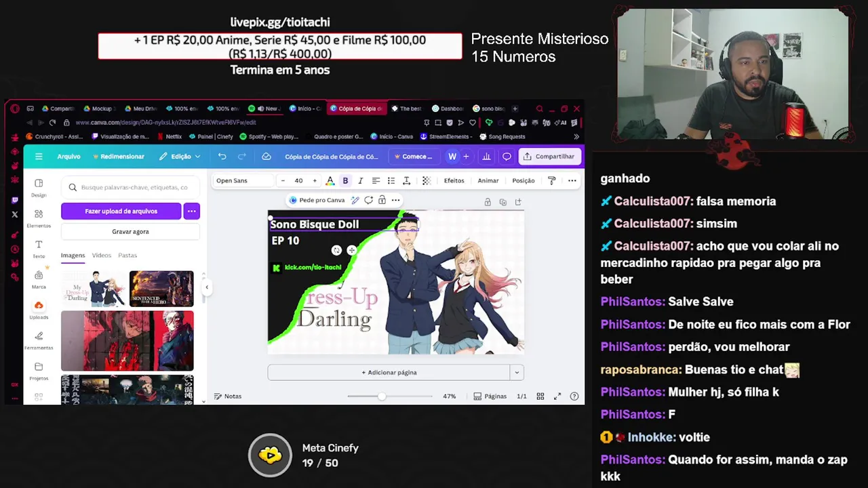The width and height of the screenshot is (868, 488).
Task: Open the analytics chart icon
Action: (x=486, y=157)
